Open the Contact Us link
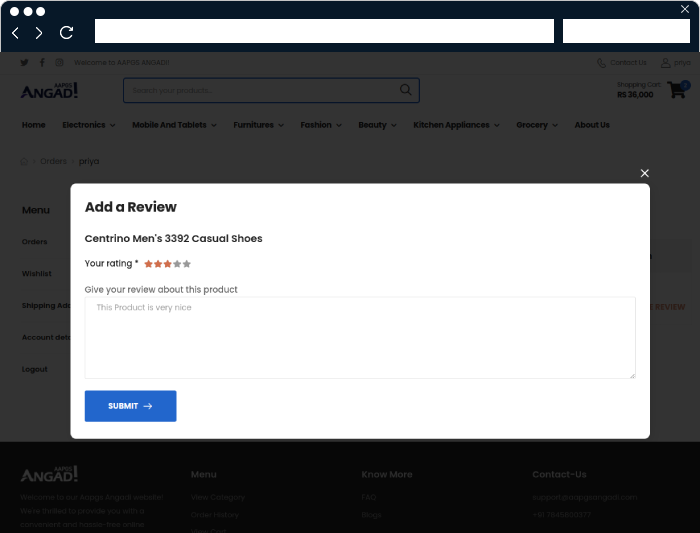 pyautogui.click(x=628, y=62)
